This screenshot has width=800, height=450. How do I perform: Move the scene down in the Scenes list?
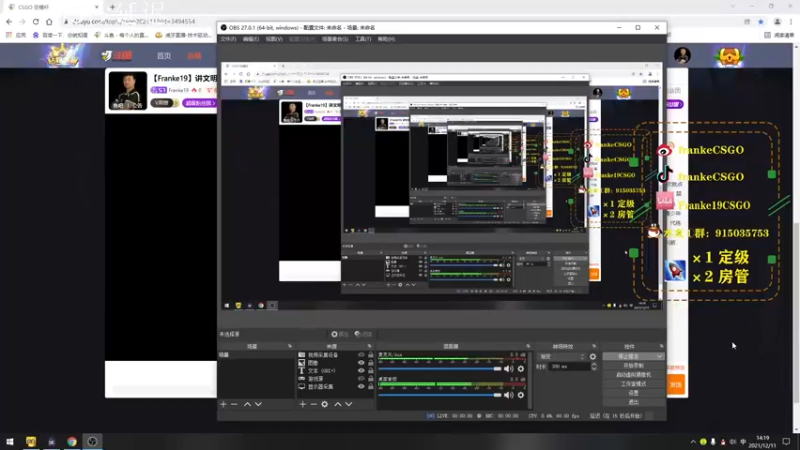pos(258,404)
